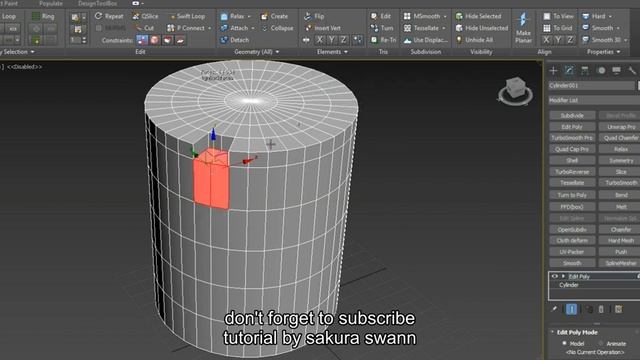Click Hide Selected in Visibility
Image resolution: width=640 pixels, height=360 pixels.
[x=478, y=16]
